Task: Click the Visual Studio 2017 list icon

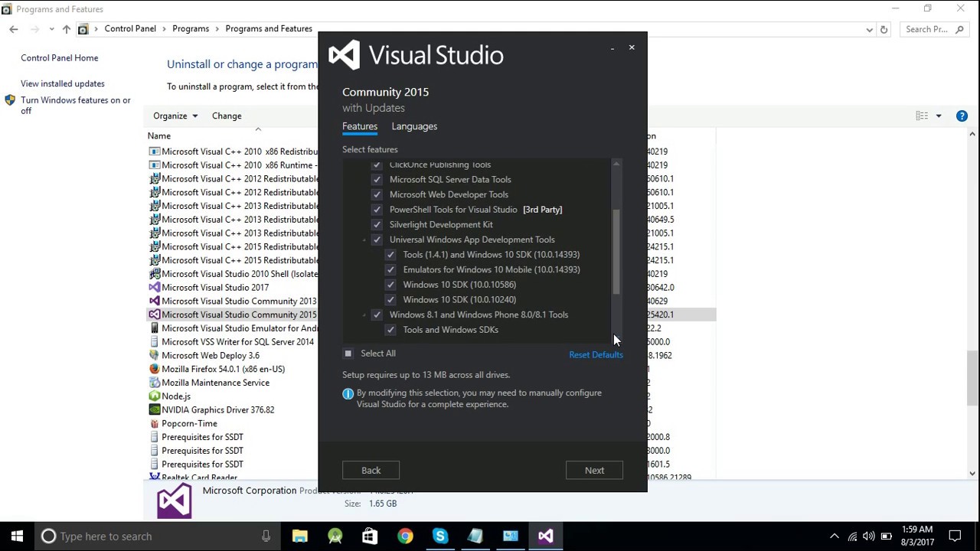Action: pyautogui.click(x=155, y=288)
